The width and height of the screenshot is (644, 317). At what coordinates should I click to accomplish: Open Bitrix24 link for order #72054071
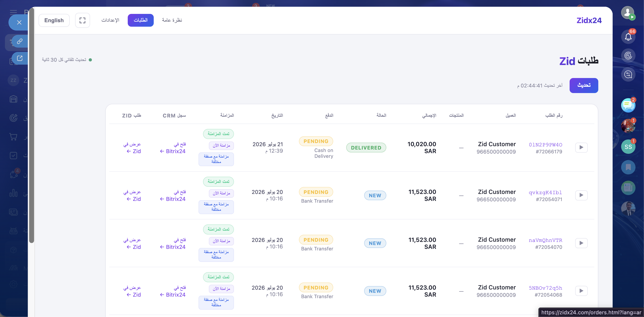click(x=173, y=195)
